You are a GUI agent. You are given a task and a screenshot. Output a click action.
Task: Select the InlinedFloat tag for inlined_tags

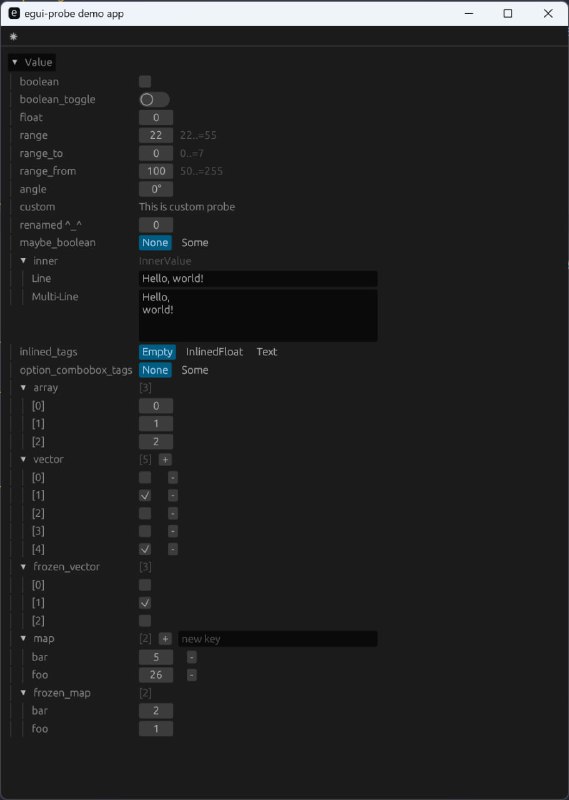tap(214, 352)
